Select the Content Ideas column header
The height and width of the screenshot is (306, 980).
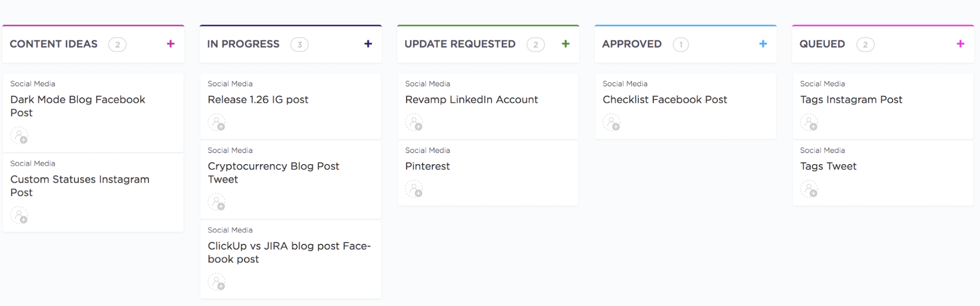(x=53, y=44)
